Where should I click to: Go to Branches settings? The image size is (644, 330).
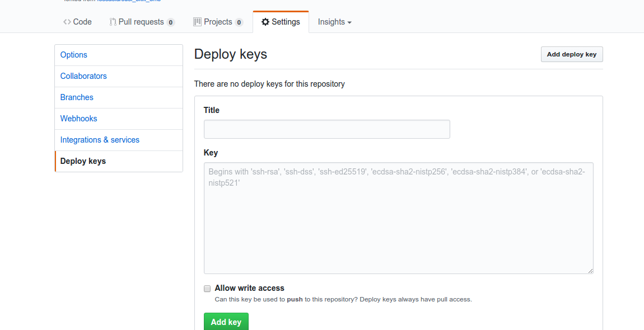[119, 98]
